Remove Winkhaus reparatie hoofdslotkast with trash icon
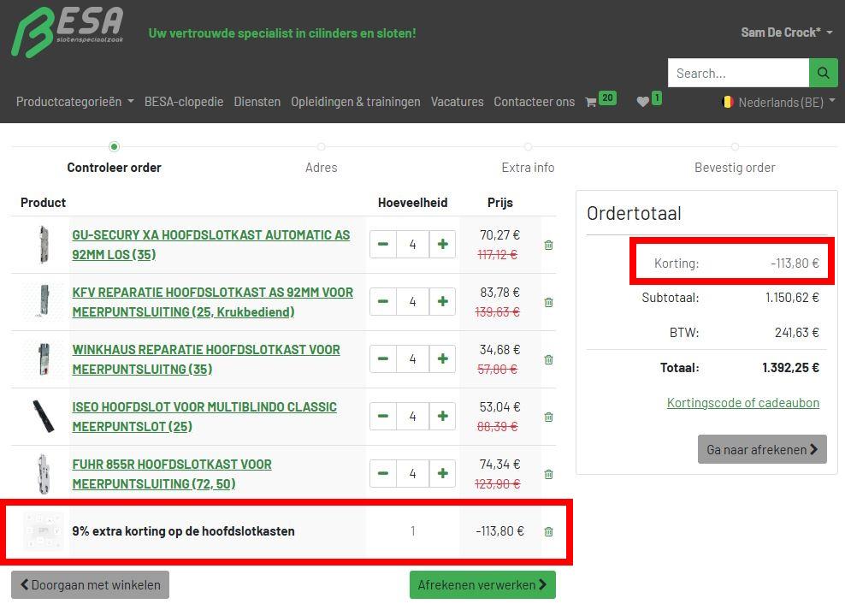 [x=548, y=360]
